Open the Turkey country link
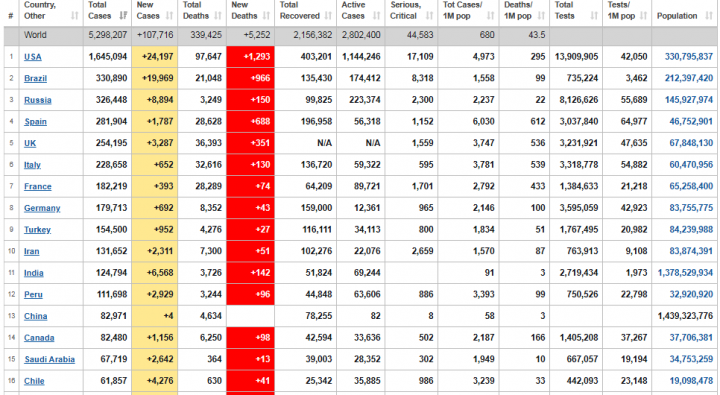 tap(37, 230)
